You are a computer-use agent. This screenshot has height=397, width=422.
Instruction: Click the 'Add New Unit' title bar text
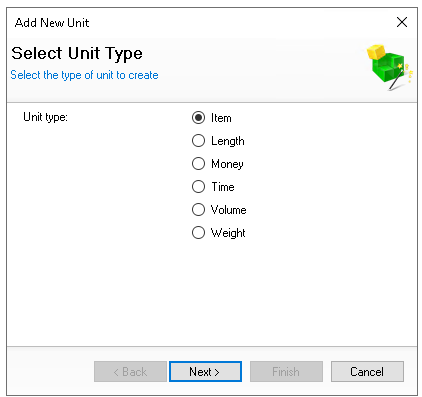[52, 23]
